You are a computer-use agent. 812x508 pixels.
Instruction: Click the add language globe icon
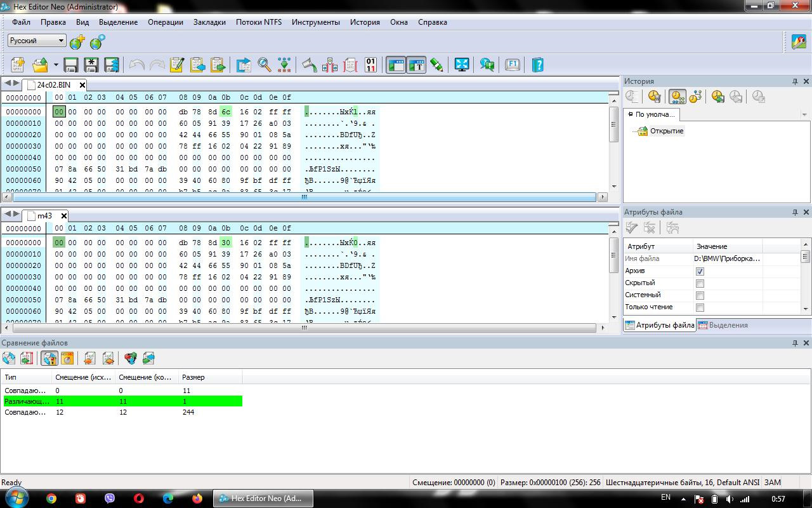click(77, 42)
